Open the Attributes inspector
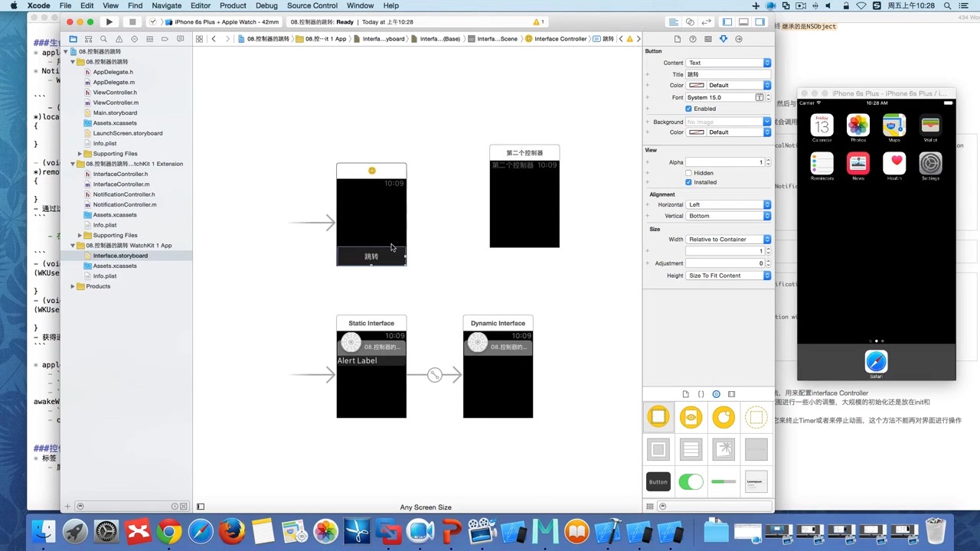Viewport: 980px width, 551px height. [724, 39]
